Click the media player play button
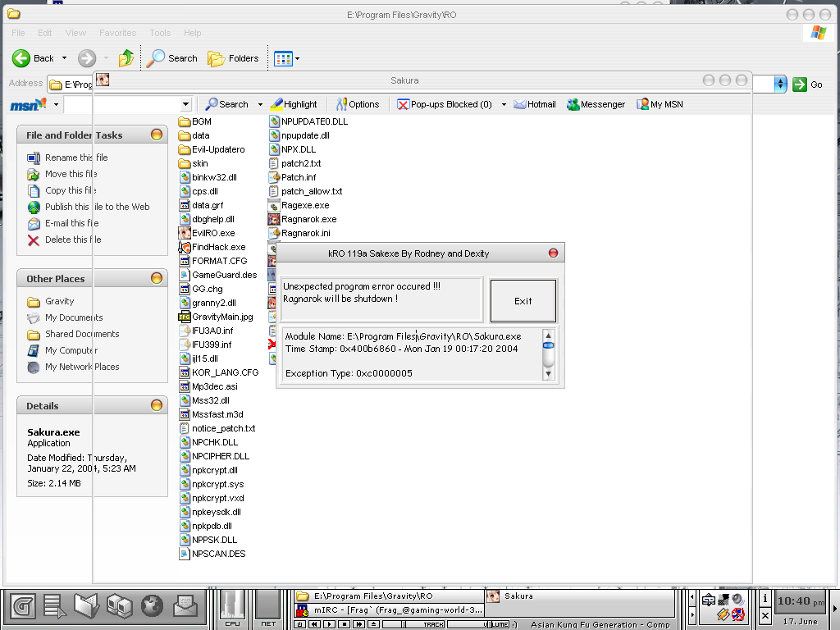 tap(330, 624)
